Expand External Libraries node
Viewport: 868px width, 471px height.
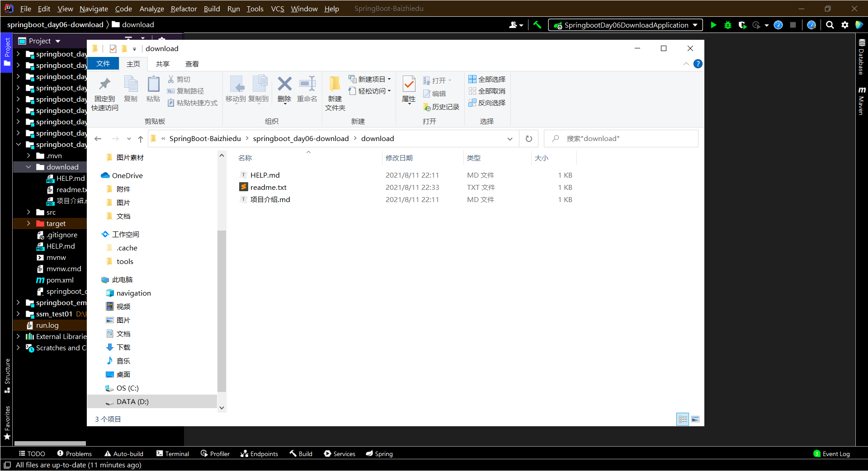[x=18, y=336]
